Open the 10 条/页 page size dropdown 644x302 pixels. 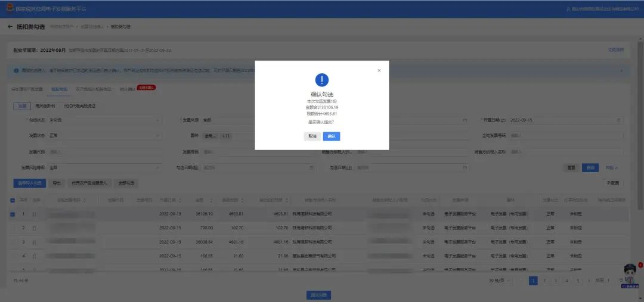point(499,280)
